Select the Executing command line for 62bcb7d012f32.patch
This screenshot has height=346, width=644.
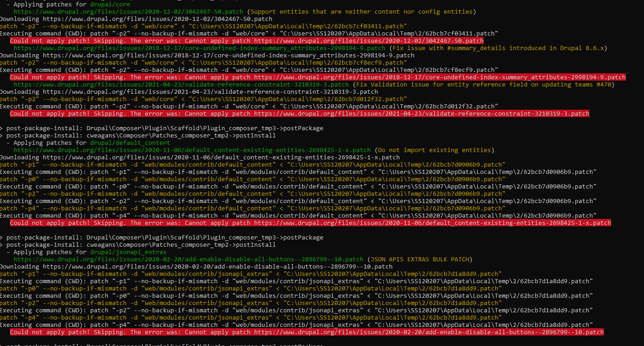(249, 106)
